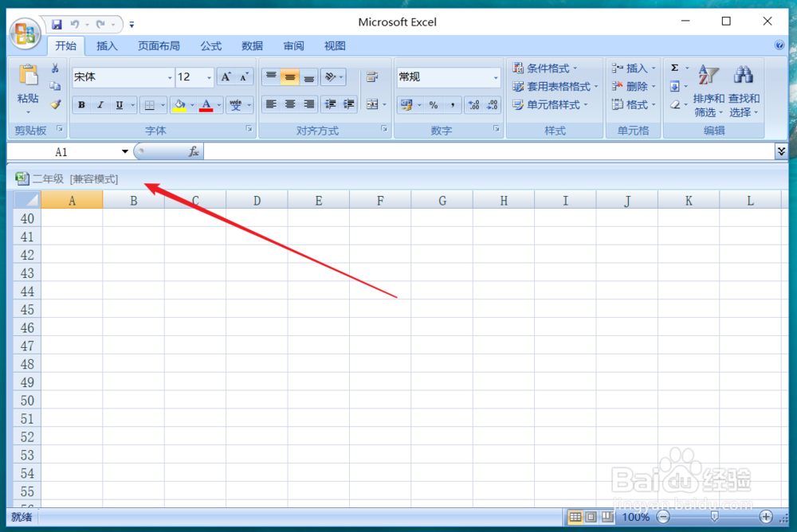The width and height of the screenshot is (797, 532).
Task: Switch to 审阅 Review tab
Action: (x=293, y=45)
